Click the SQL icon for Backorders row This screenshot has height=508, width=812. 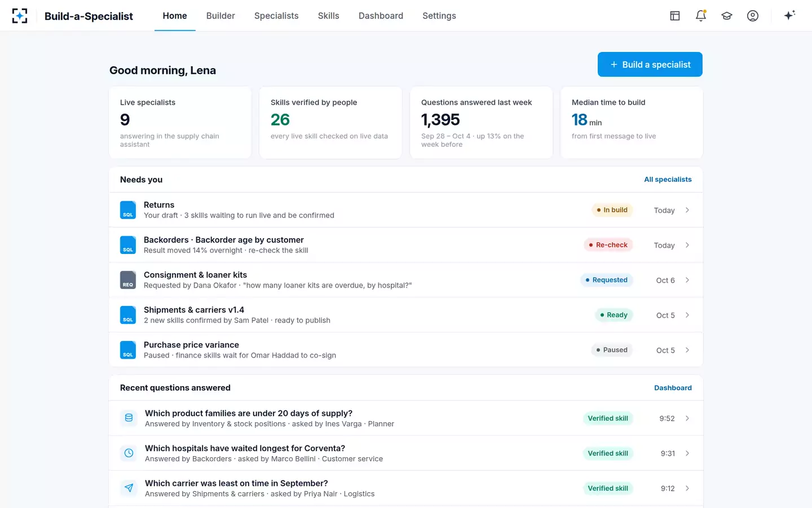click(x=128, y=245)
